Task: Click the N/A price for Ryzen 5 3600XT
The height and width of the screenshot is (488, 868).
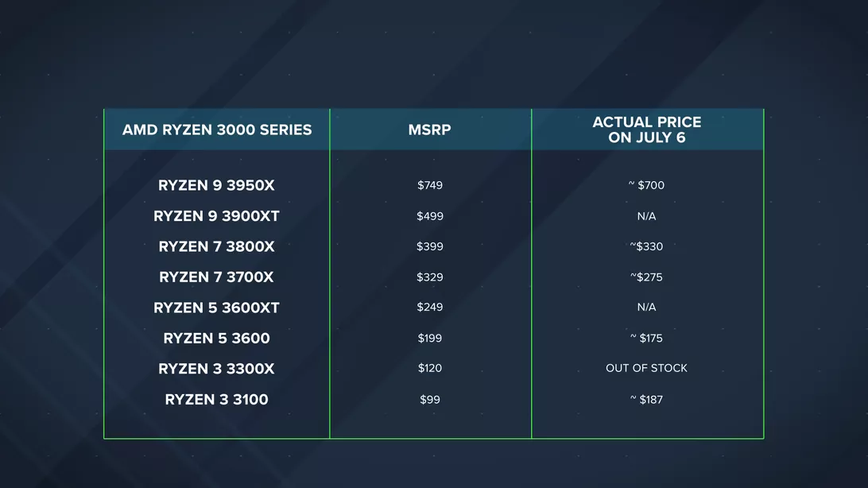Action: [x=646, y=307]
